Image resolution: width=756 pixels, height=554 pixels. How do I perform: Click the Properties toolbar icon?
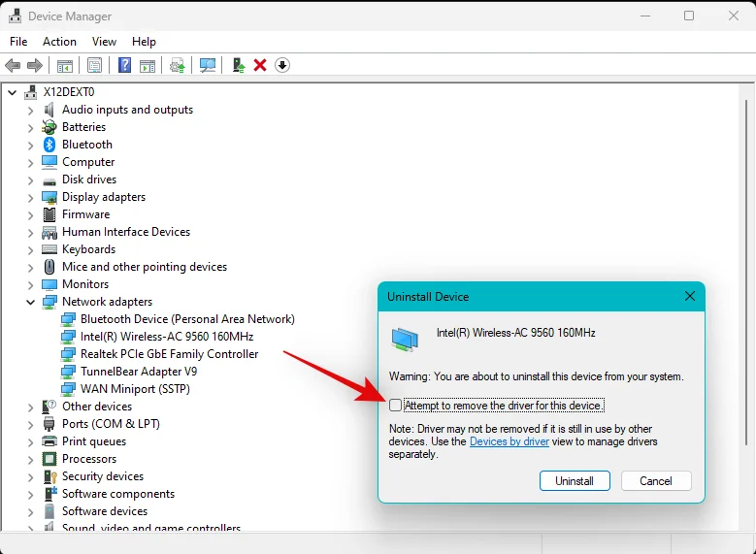tap(94, 65)
